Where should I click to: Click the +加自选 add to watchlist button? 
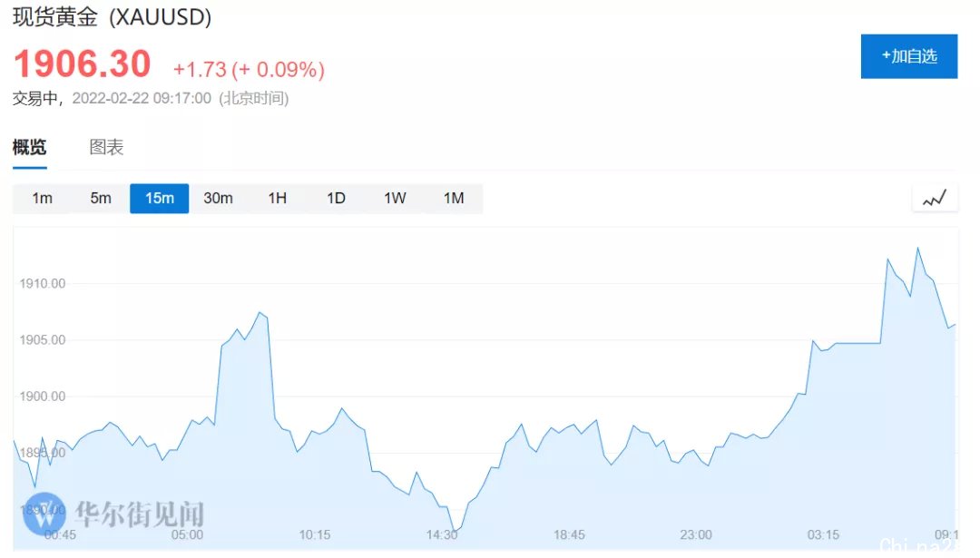[908, 56]
